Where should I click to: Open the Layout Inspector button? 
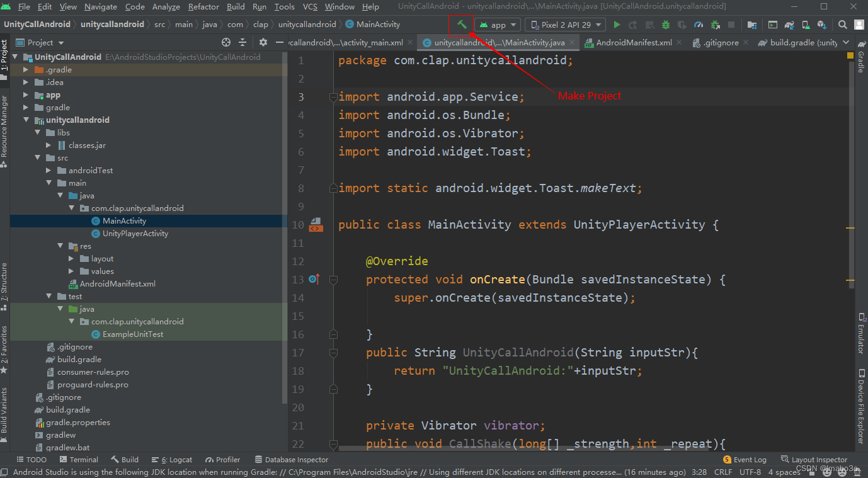[x=814, y=460]
